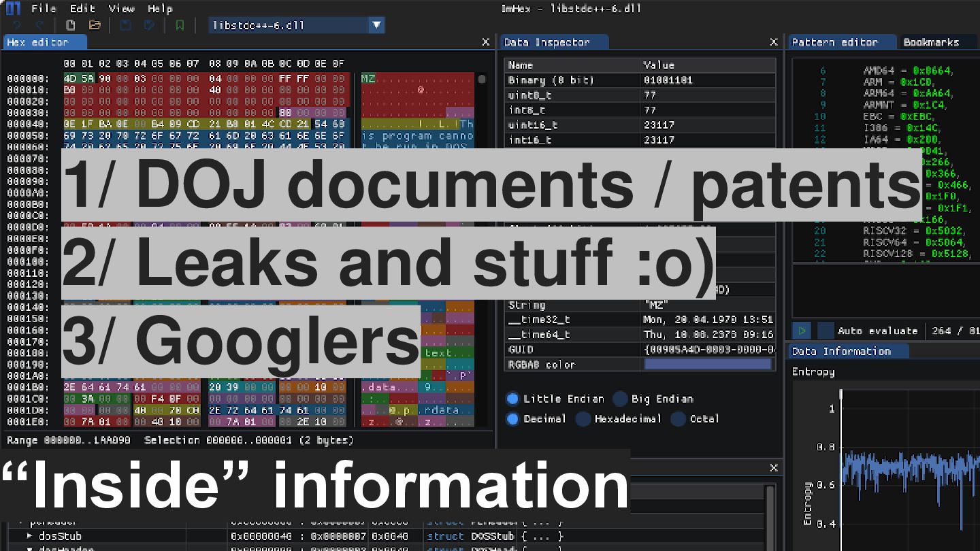
Task: Select the String row in Data Inspector
Action: [640, 305]
